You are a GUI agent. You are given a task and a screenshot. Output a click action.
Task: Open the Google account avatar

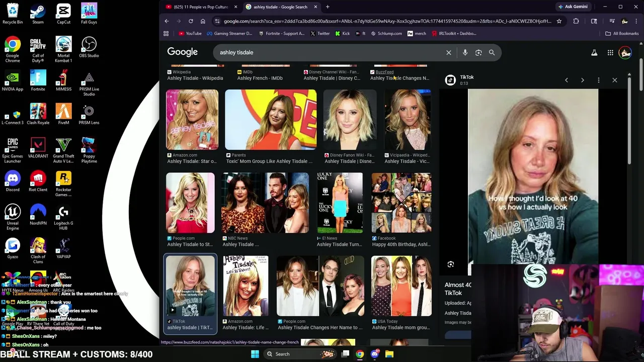tap(625, 52)
